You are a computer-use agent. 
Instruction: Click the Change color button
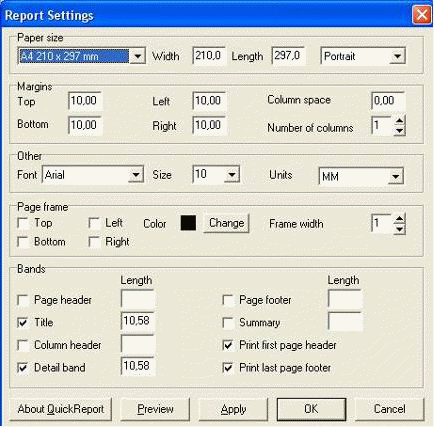click(x=226, y=223)
